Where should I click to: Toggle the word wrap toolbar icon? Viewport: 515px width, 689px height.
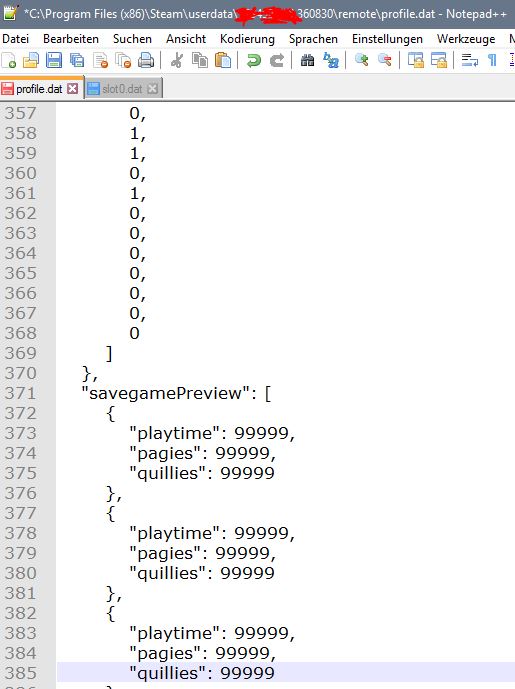tap(470, 60)
